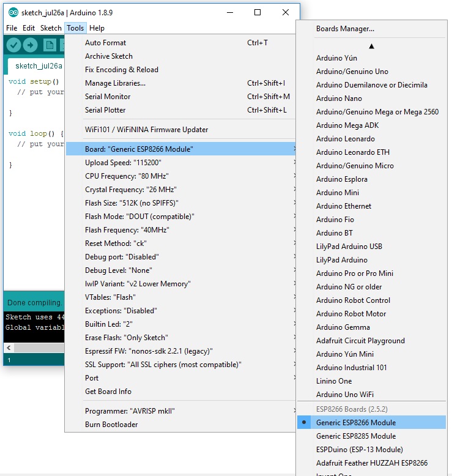Viewport: 452px width, 476px height.
Task: Open the Builtin Led "2" submenu
Action: point(180,324)
